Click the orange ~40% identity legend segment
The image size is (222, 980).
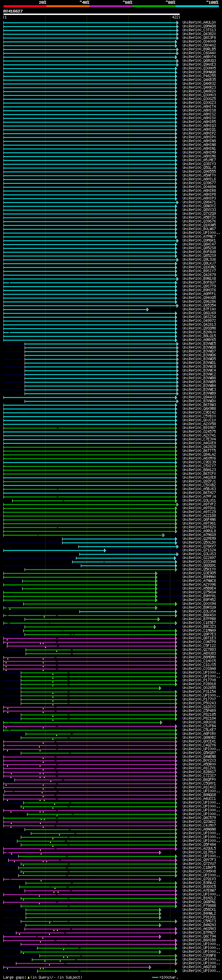coord(68,6)
